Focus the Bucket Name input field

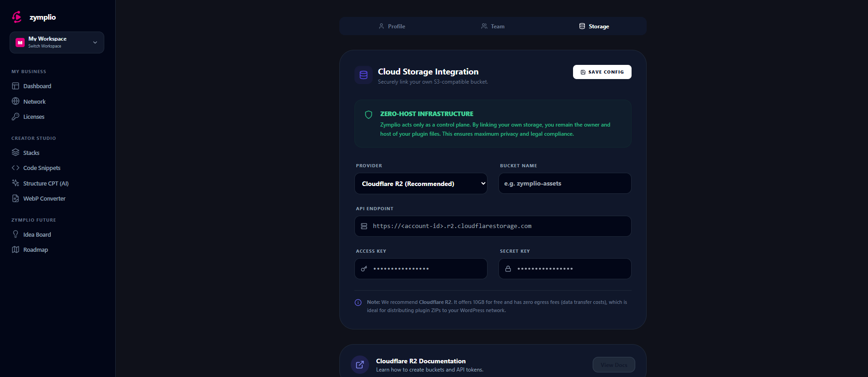(565, 184)
